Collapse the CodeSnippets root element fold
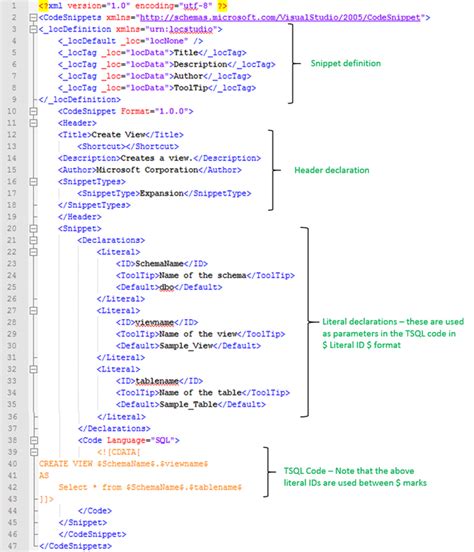The height and width of the screenshot is (552, 474). pos(33,17)
